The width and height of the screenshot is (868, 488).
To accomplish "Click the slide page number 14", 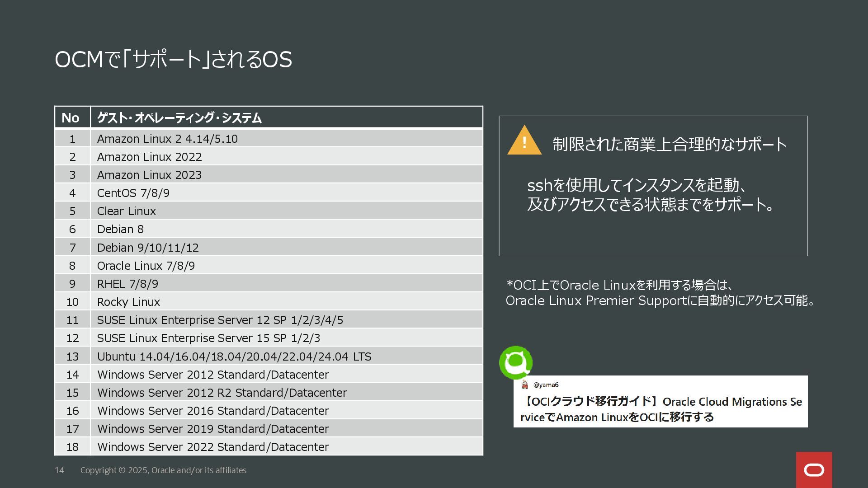I will click(59, 470).
